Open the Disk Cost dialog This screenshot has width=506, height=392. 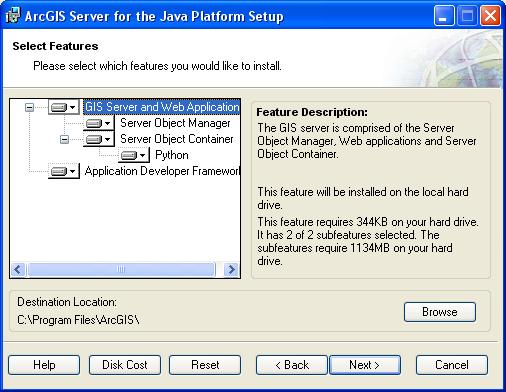point(125,365)
